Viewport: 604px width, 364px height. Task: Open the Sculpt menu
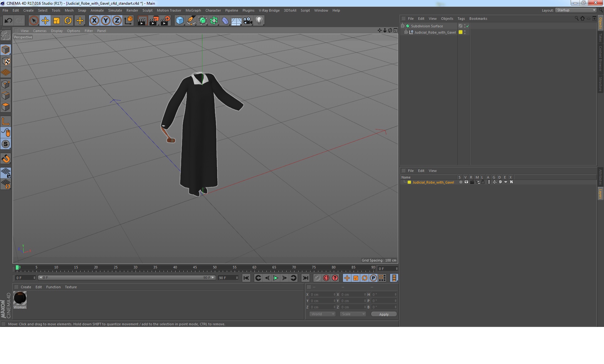[x=147, y=10]
